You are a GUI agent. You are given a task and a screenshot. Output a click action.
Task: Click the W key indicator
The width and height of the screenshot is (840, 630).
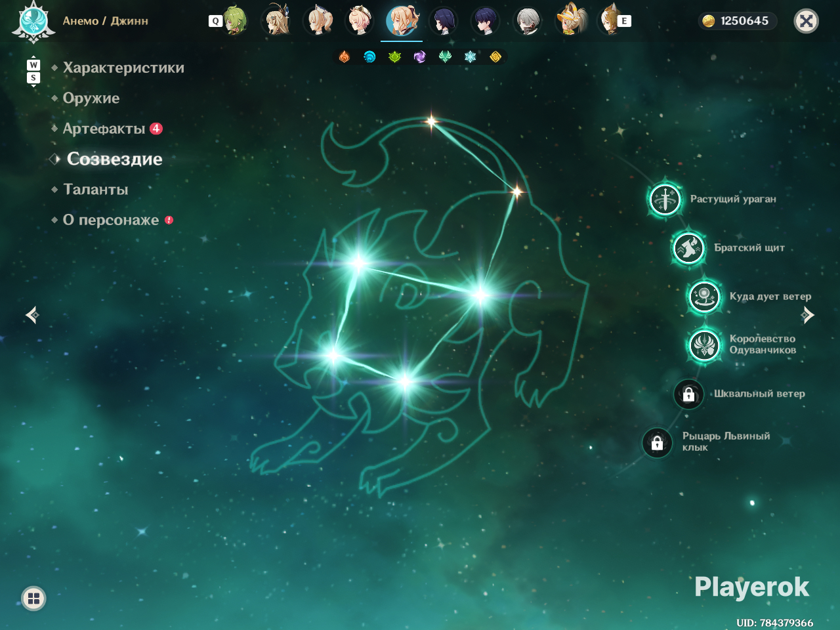coord(33,65)
